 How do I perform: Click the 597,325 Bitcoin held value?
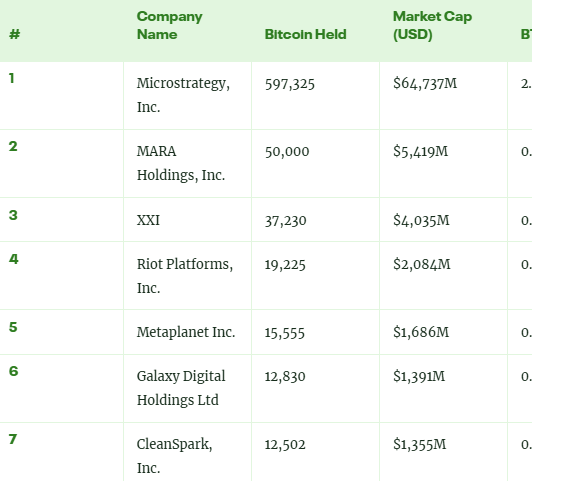[290, 84]
